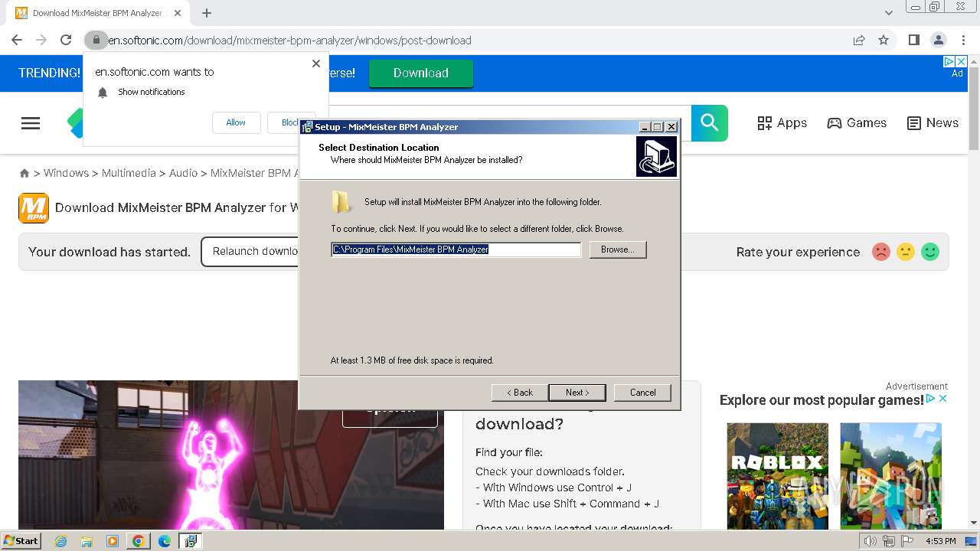Open the Windows Start menu
980x551 pixels.
pos(21,541)
